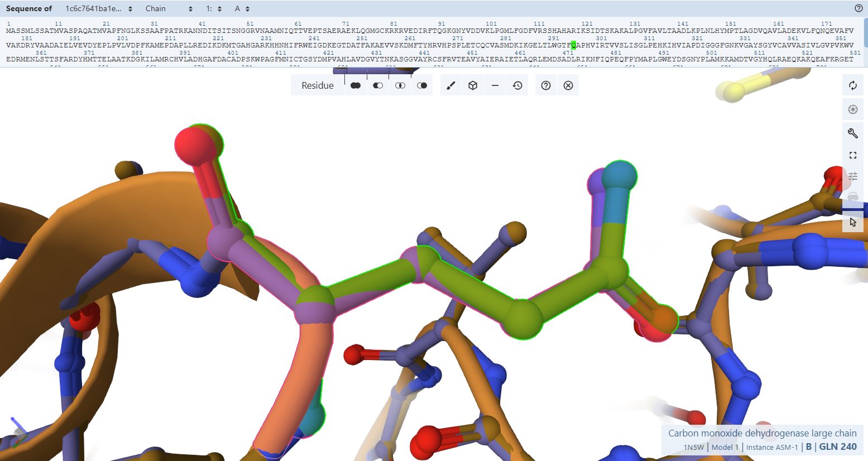This screenshot has height=461, width=868.
Task: Open the structure entry dropdown 1c6c7641ba1e...
Action: [99, 9]
